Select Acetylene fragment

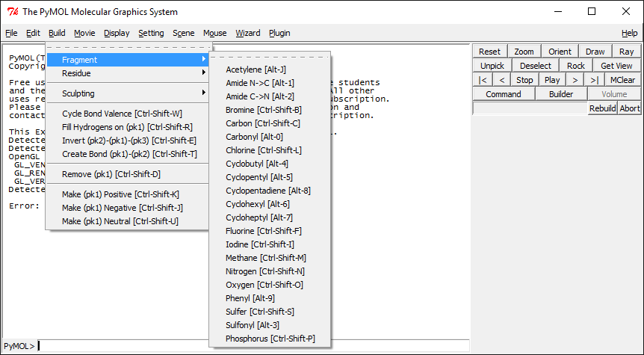coord(270,70)
